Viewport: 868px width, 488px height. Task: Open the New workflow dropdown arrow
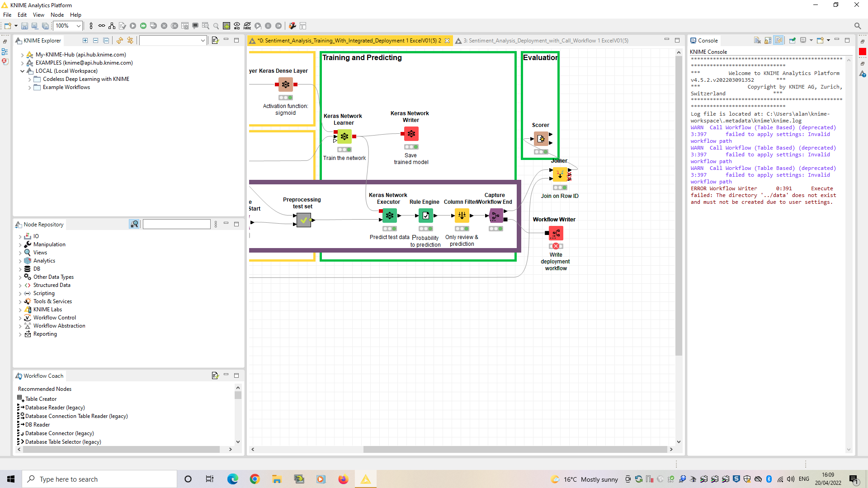16,26
